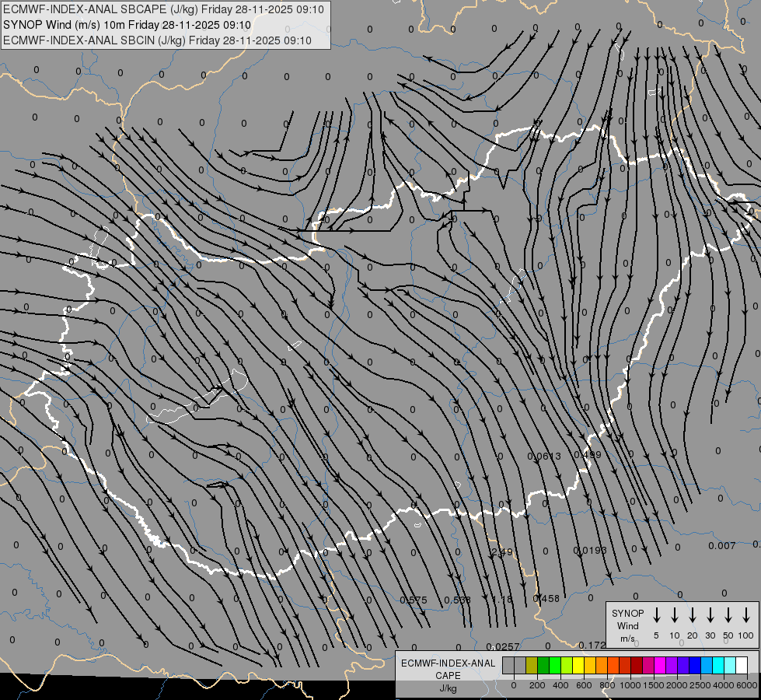This screenshot has width=761, height=700.
Task: Click the 2500 tick label on CAPE scale
Action: click(700, 685)
